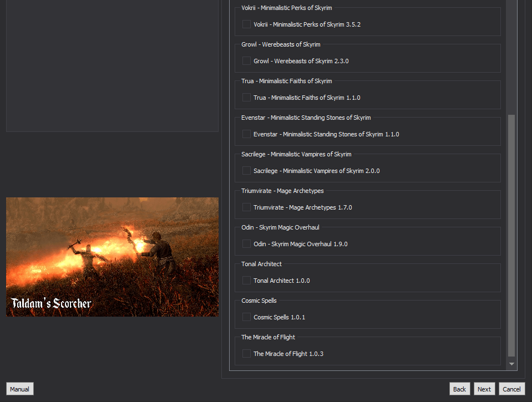
Task: Enable Vokrii - Minimalistic Perks of Skyrim 3.5.2
Action: tap(246, 24)
